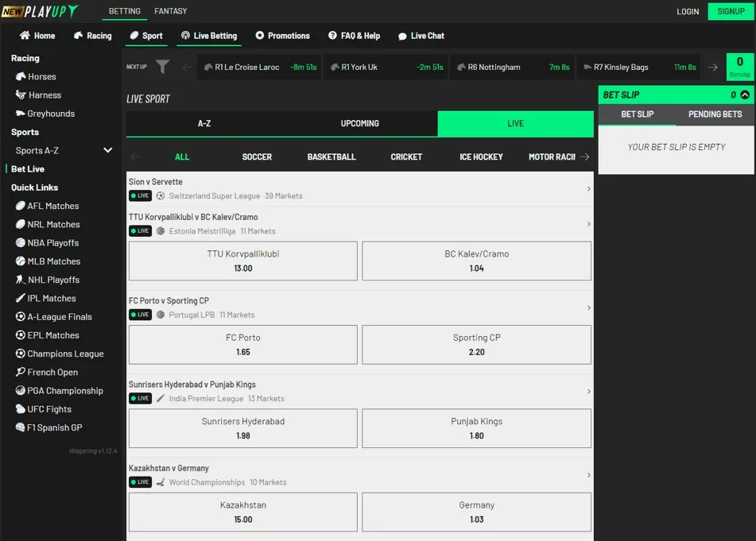Open TTU Korvpalliklubi match chevron
Image resolution: width=756 pixels, height=541 pixels.
coord(589,224)
